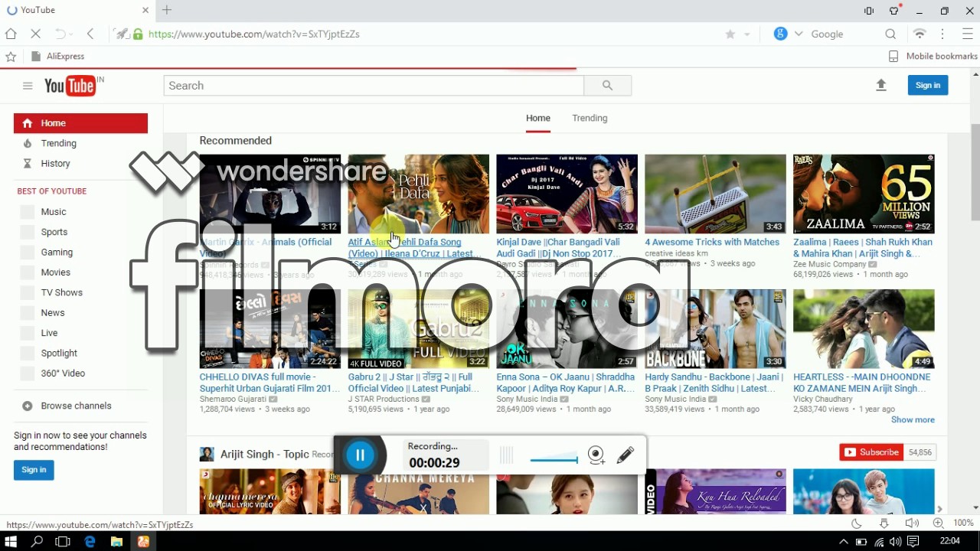Pause the screen recording
Viewport: 980px width, 551px height.
click(x=360, y=455)
